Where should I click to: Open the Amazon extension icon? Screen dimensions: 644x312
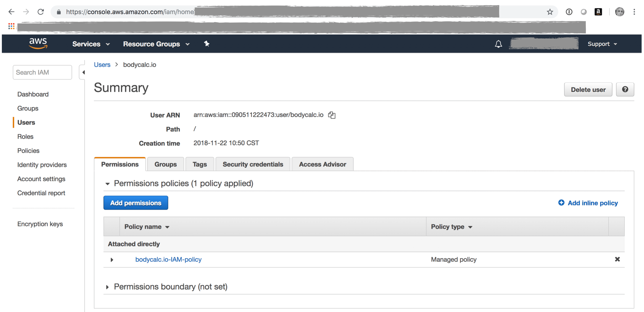598,12
